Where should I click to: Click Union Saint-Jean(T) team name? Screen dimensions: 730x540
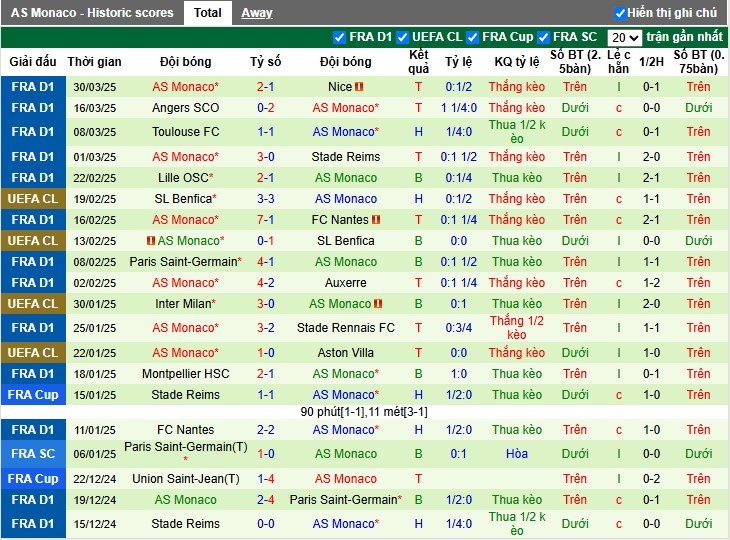[x=185, y=479]
